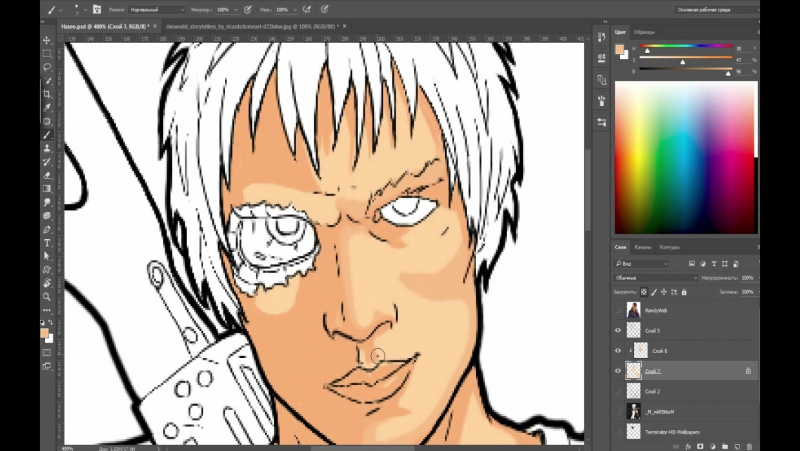The width and height of the screenshot is (800, 451).
Task: Toggle pressure for size in the options bar
Action: pos(324,9)
